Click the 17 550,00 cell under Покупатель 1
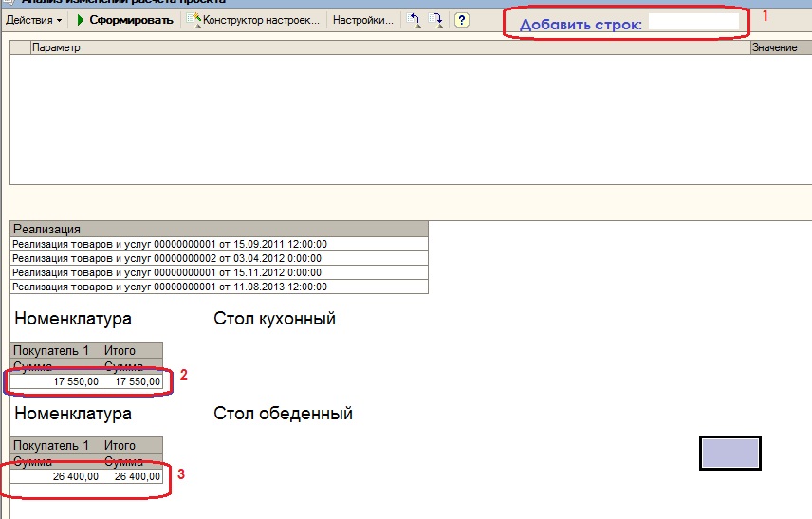The width and height of the screenshot is (812, 519). pos(56,381)
